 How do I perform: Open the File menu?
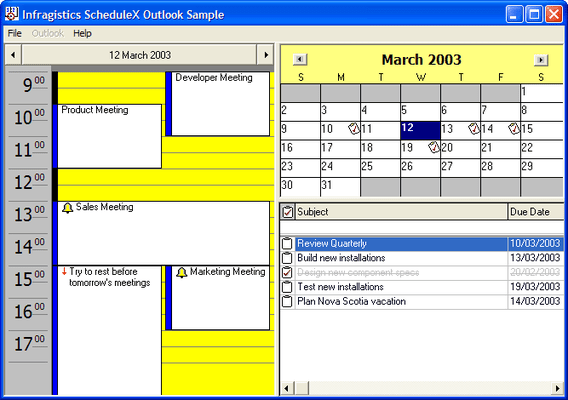[14, 33]
